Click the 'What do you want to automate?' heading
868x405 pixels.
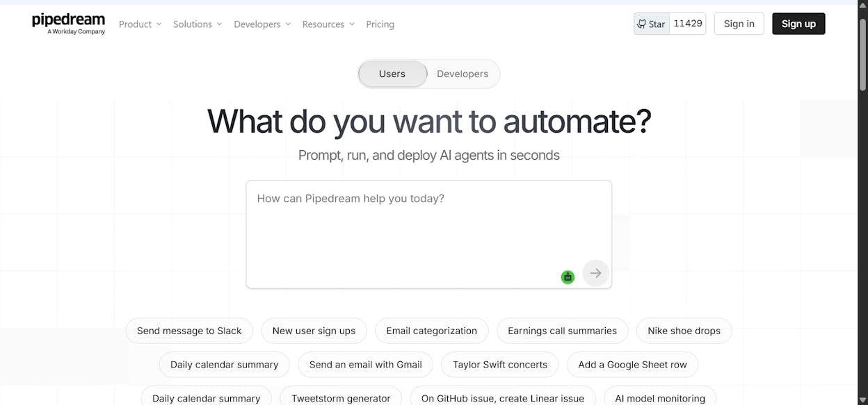tap(429, 121)
